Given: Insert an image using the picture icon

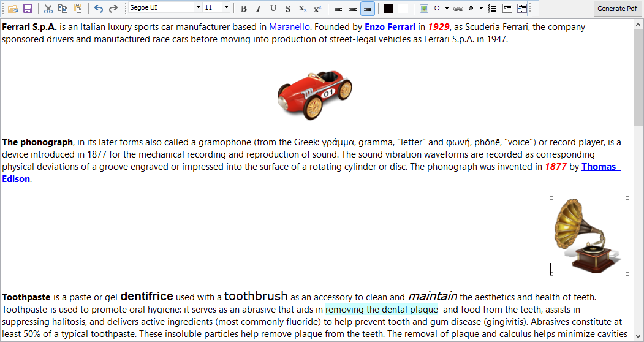Looking at the screenshot, I should point(424,9).
